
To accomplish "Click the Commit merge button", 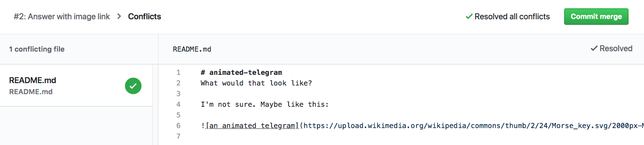I will pyautogui.click(x=596, y=17).
